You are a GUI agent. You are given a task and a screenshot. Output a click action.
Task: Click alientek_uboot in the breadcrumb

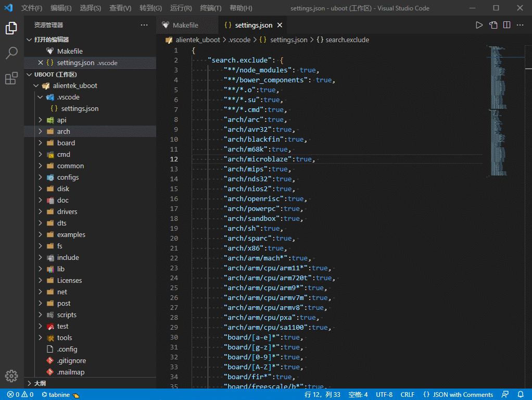[198, 40]
